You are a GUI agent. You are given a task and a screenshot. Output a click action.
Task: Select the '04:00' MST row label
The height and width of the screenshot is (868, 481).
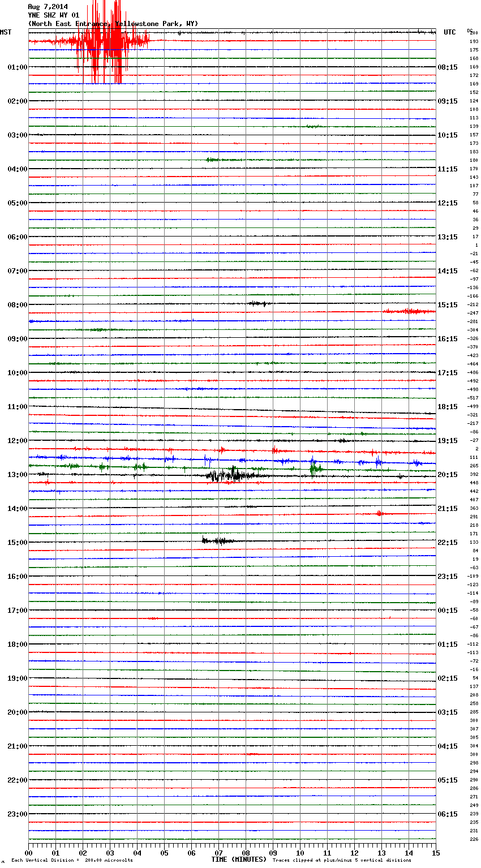click(x=18, y=169)
